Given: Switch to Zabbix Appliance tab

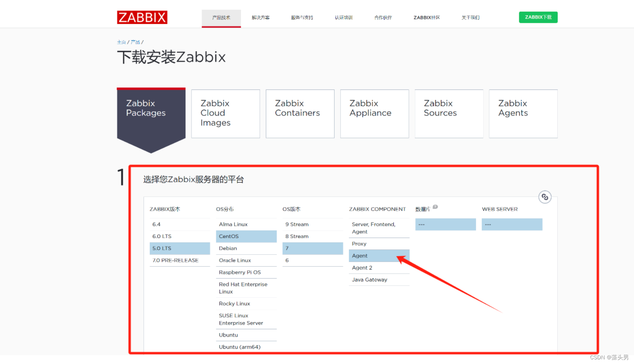Looking at the screenshot, I should click(375, 114).
